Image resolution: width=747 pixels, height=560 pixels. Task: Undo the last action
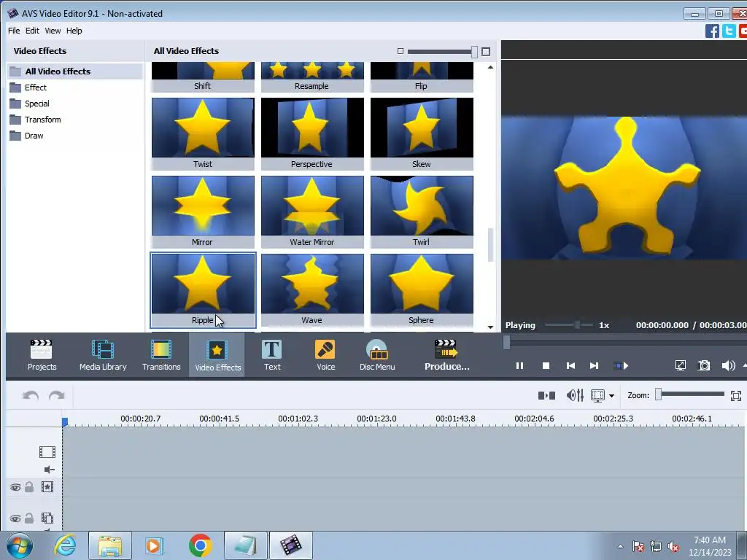(31, 396)
